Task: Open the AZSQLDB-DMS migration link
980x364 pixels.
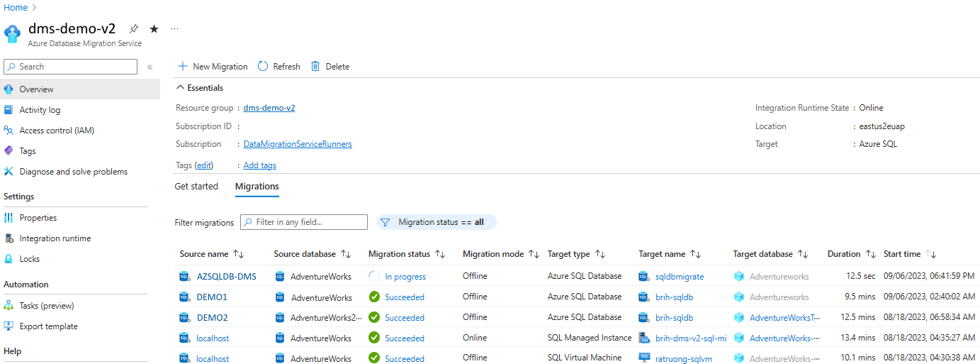Action: click(x=227, y=277)
